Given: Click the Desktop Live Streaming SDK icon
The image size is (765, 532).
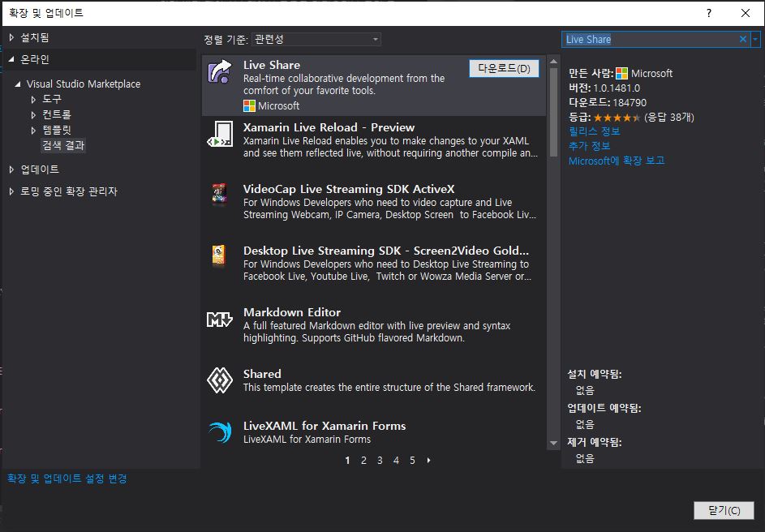Looking at the screenshot, I should (x=218, y=255).
